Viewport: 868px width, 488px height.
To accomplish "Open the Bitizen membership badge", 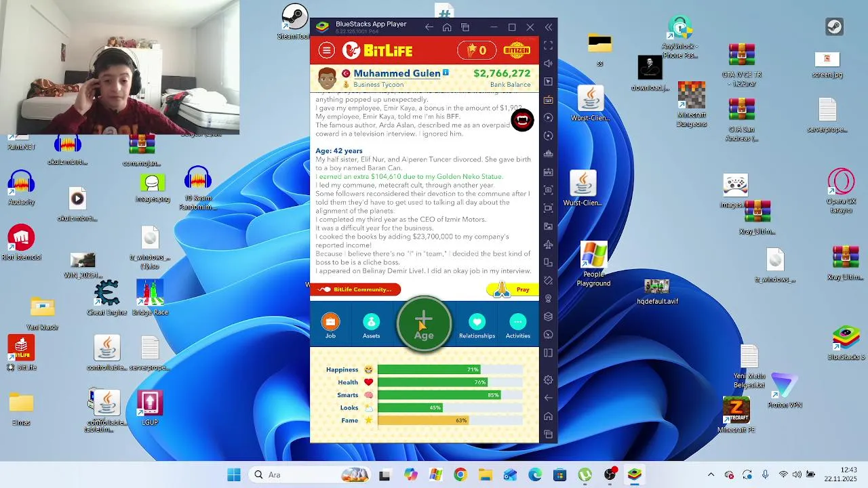I will tap(517, 50).
